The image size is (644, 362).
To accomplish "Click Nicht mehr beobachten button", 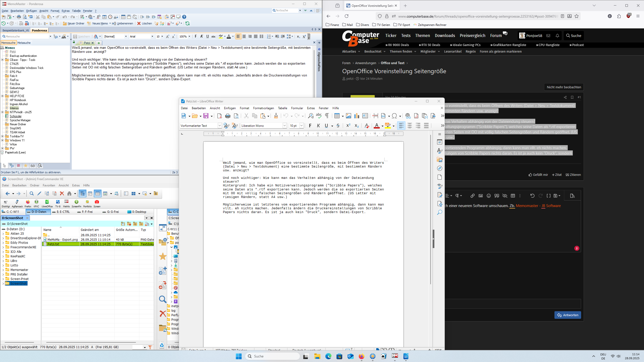I will tap(564, 87).
